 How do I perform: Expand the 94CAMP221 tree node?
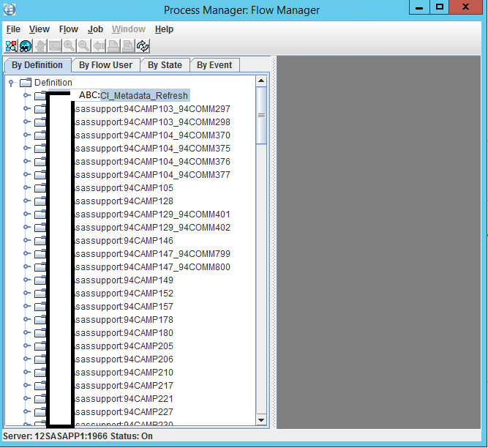click(27, 398)
